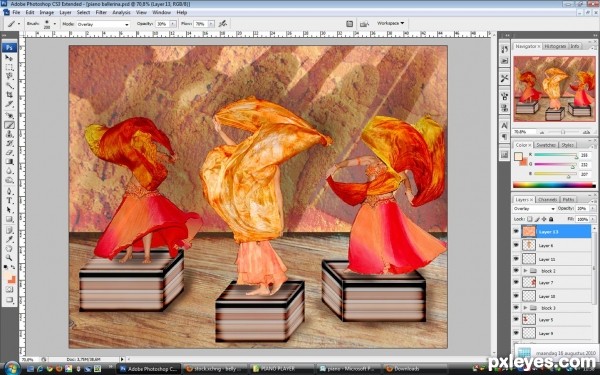Select the Crop tool
The height and width of the screenshot is (375, 600).
point(9,95)
